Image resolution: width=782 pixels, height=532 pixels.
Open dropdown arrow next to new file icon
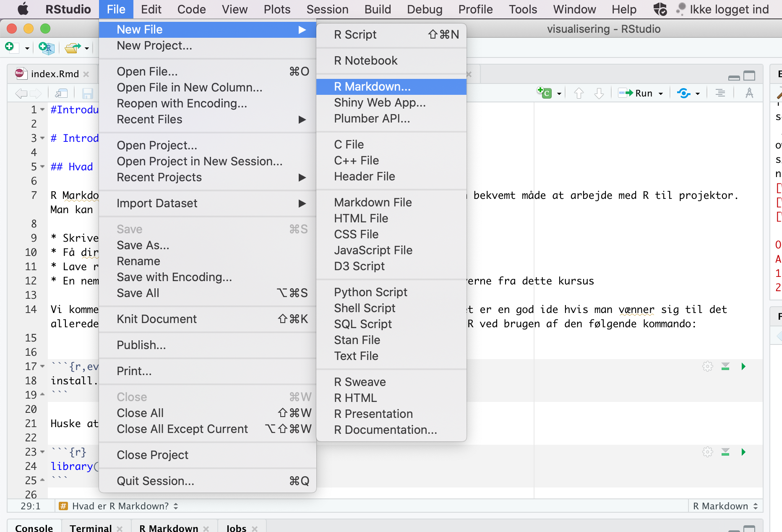27,49
